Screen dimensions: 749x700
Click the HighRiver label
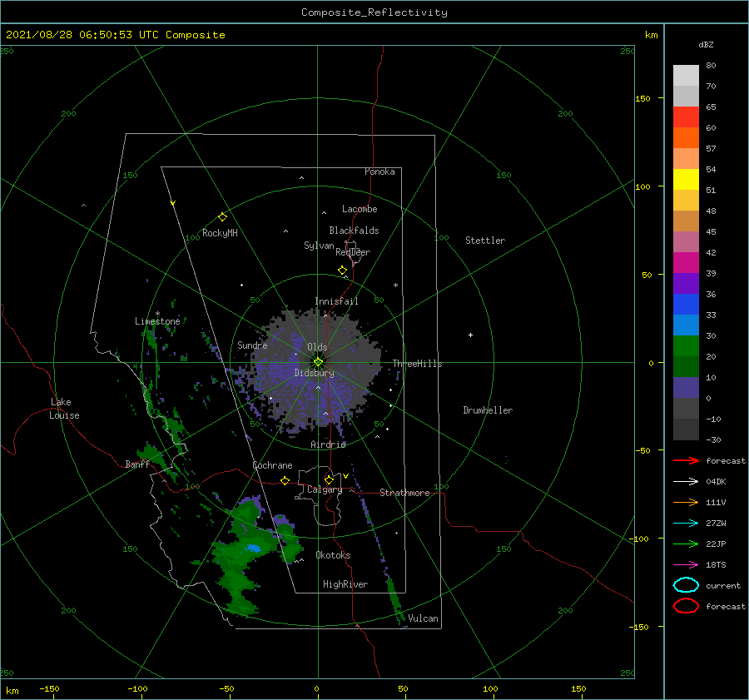(x=345, y=584)
